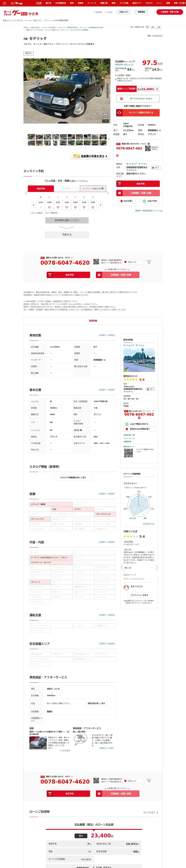
Task: Go to the next week in the calendar
Action: tap(100, 205)
